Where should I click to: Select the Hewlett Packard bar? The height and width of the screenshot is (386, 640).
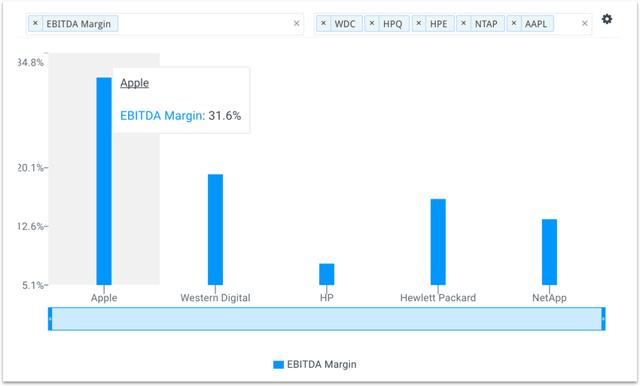[x=438, y=242]
